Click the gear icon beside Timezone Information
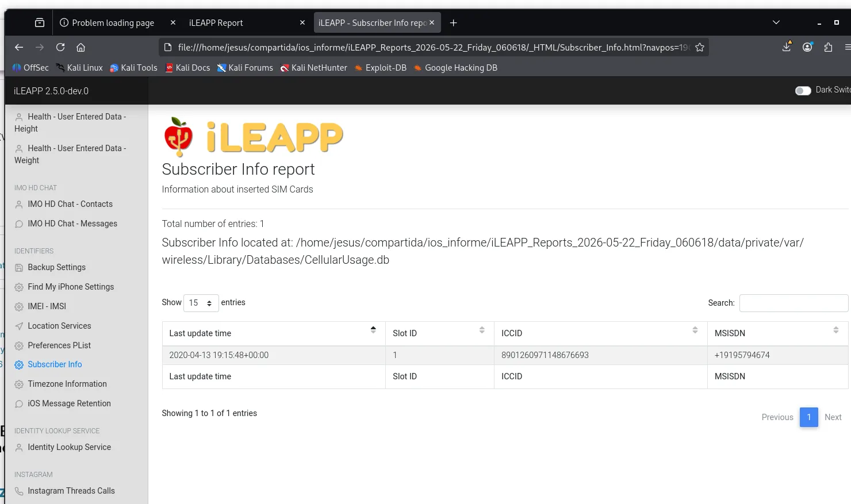Screen dimensions: 851x504 (x=19, y=384)
